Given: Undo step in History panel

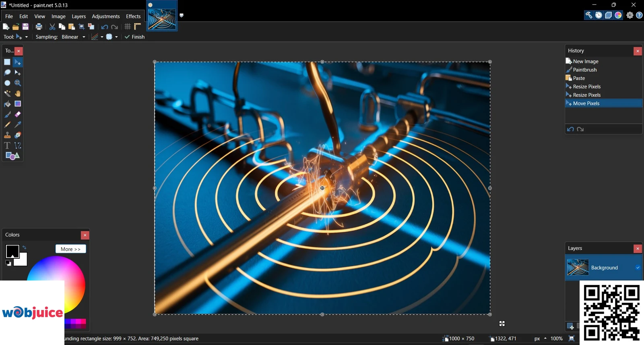Looking at the screenshot, I should click(570, 129).
